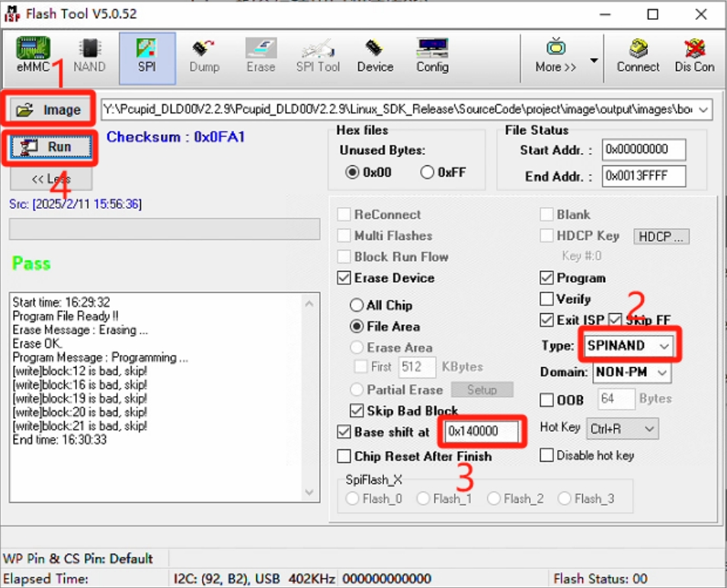Toggle the Skip FF checkbox
This screenshot has height=588, width=727.
pos(615,320)
